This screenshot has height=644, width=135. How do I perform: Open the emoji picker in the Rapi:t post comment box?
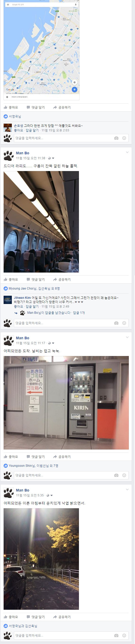[x=124, y=323]
